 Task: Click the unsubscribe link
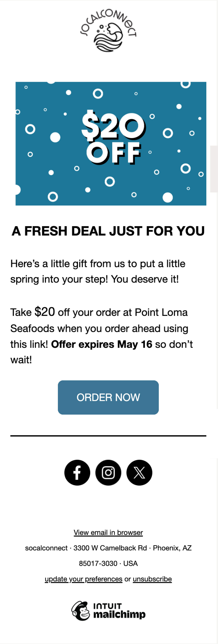[152, 579]
